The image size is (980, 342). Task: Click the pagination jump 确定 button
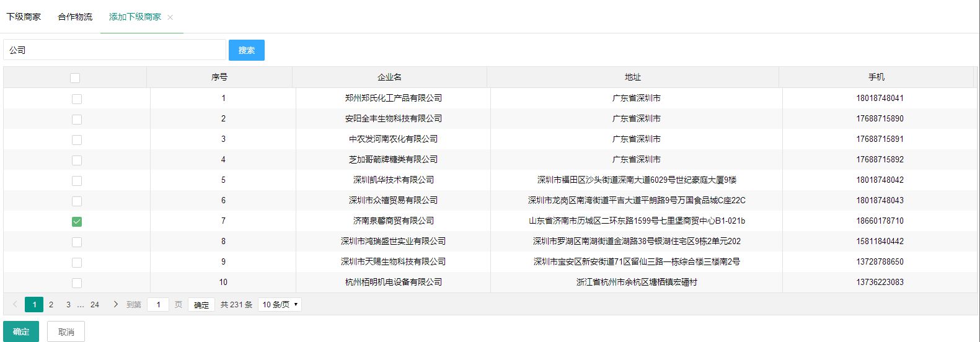[201, 305]
